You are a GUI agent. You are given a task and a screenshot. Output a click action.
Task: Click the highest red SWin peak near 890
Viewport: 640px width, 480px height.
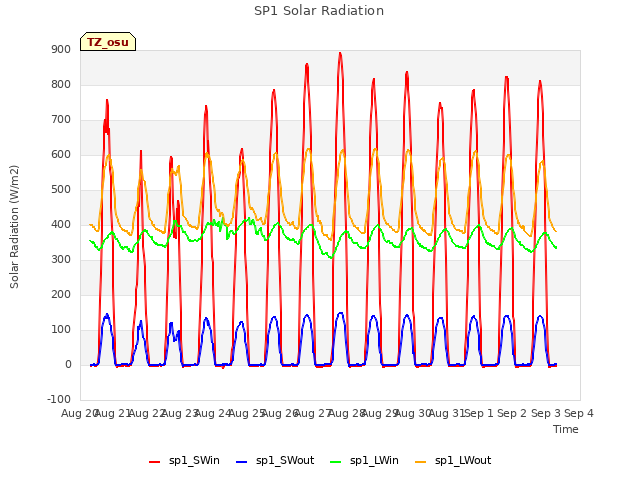(x=340, y=53)
